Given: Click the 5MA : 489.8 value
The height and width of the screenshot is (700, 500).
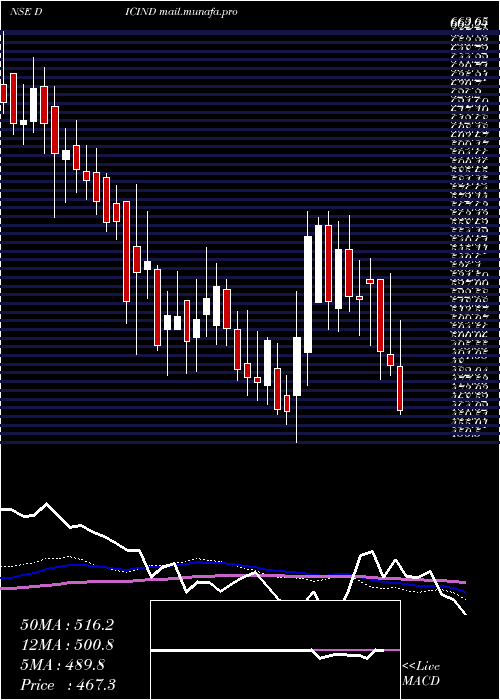Looking at the screenshot, I should point(62,665).
